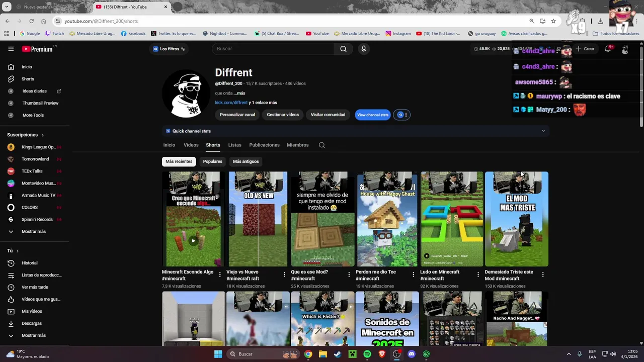Open the kick.com/diffrent link

231,103
